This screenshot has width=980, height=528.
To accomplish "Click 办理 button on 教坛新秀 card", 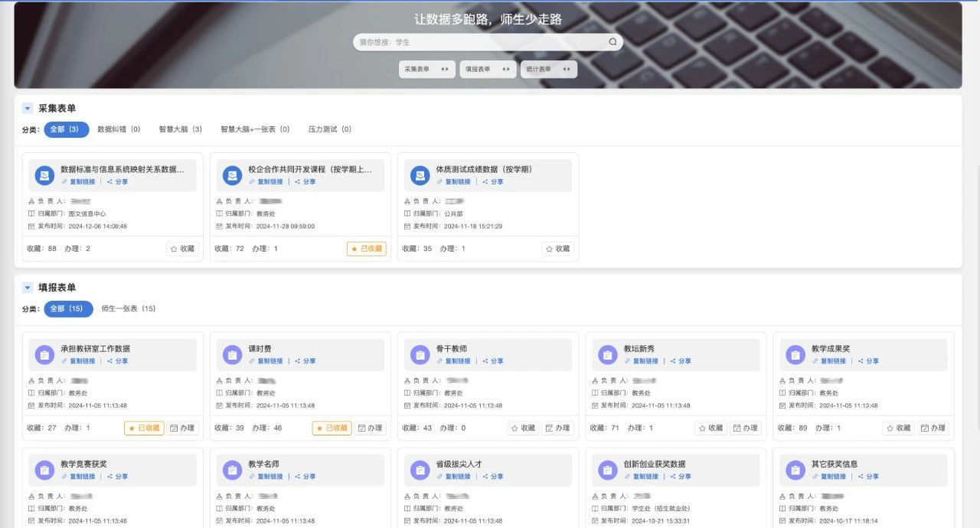I will coord(745,429).
